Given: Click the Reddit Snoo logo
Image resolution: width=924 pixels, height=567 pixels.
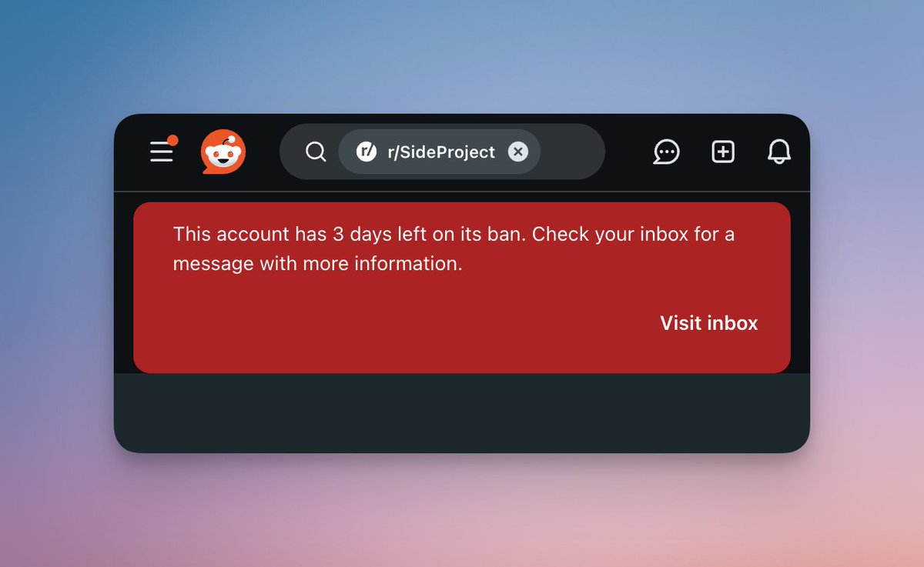Looking at the screenshot, I should 223,152.
